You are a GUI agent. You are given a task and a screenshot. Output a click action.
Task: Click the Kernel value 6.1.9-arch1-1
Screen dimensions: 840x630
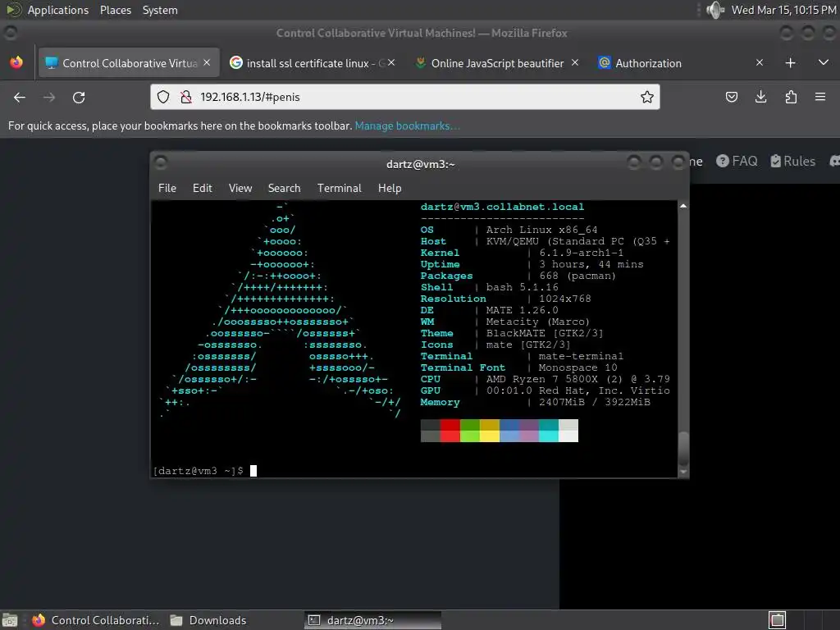[x=582, y=253]
